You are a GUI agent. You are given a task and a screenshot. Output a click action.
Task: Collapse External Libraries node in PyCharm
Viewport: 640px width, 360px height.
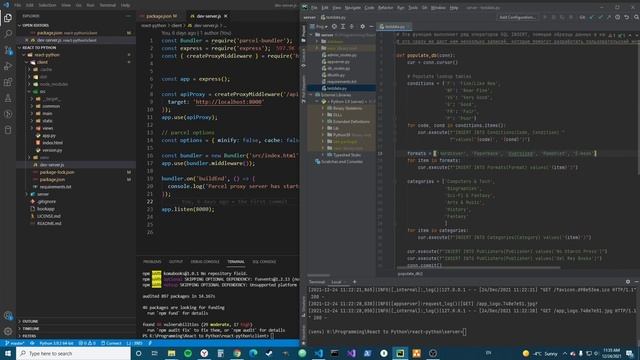pos(311,95)
